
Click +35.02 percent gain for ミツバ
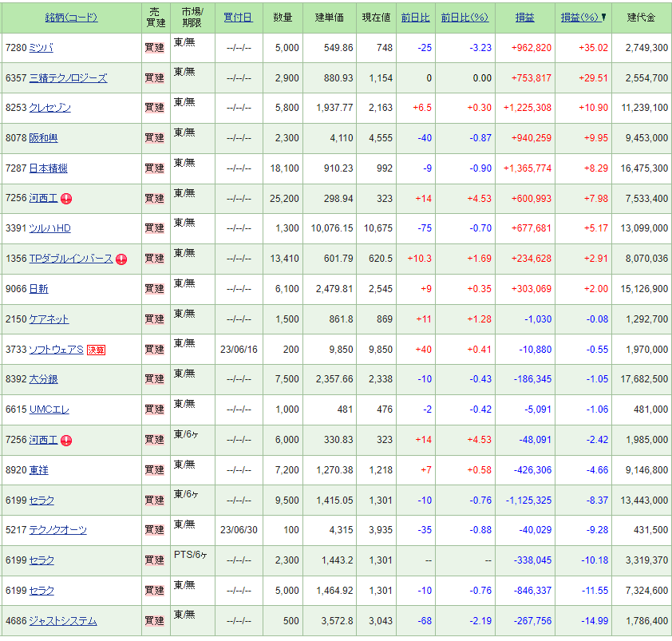593,48
